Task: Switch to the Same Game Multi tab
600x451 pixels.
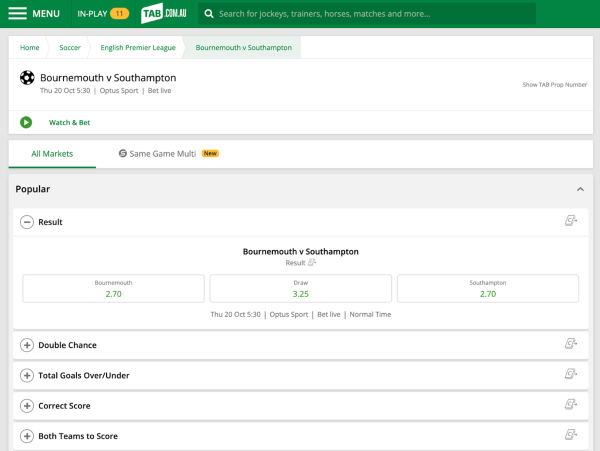Action: click(x=168, y=154)
